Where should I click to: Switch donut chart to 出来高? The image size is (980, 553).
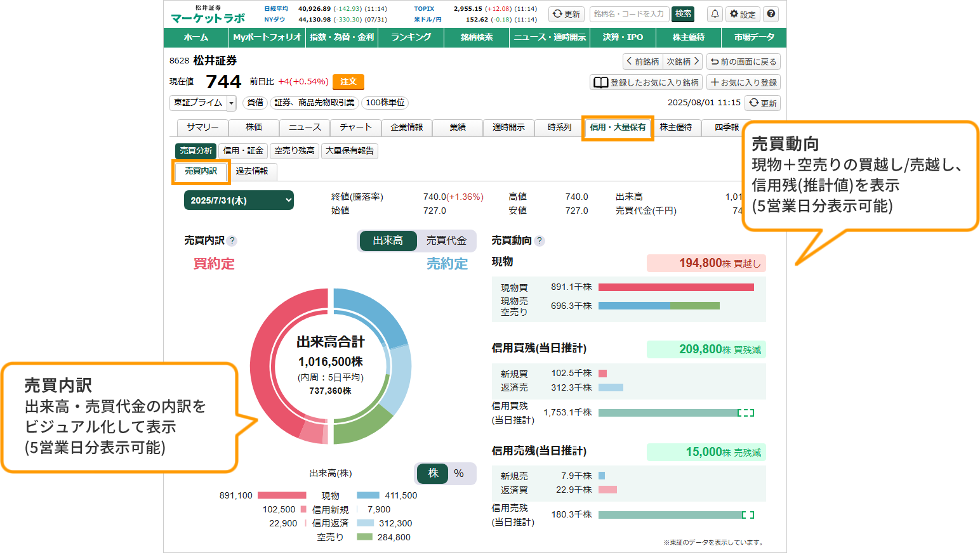click(388, 240)
